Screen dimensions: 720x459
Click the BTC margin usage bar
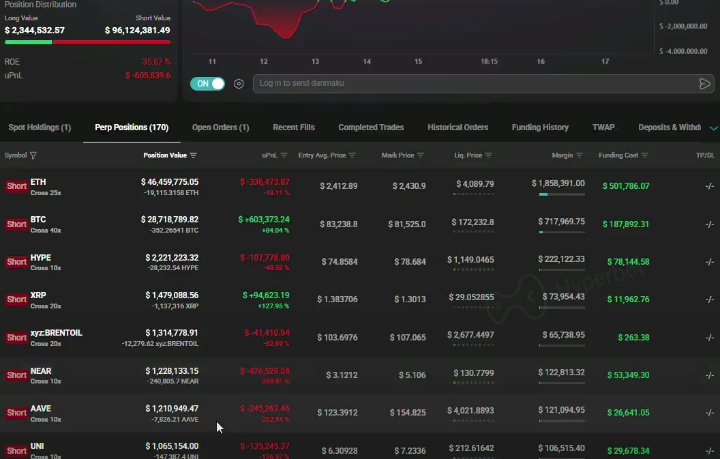[x=562, y=232]
